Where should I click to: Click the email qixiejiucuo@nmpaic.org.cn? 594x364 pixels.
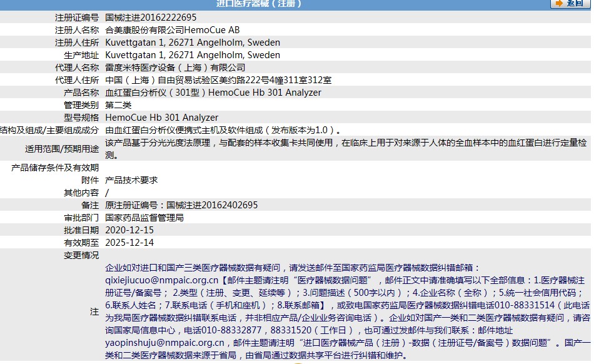[x=162, y=280]
